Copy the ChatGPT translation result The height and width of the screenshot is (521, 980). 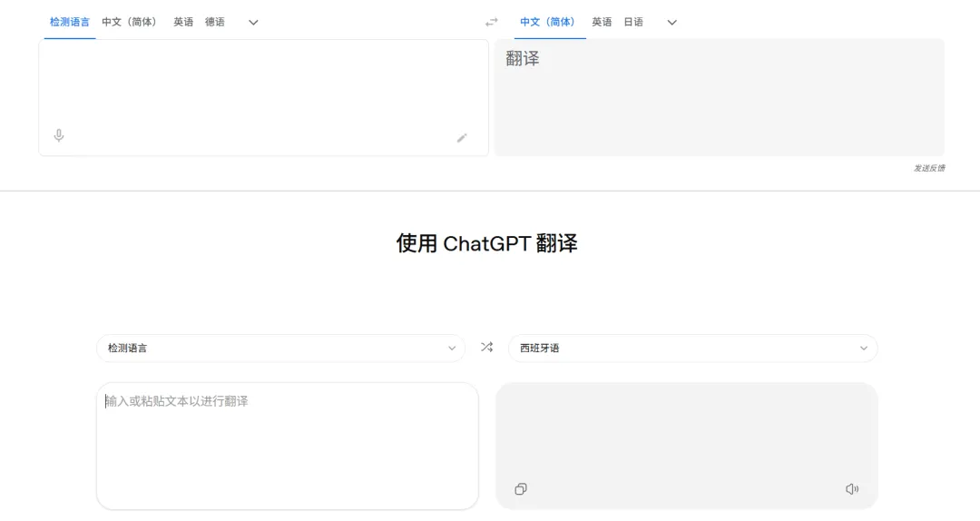click(x=521, y=488)
